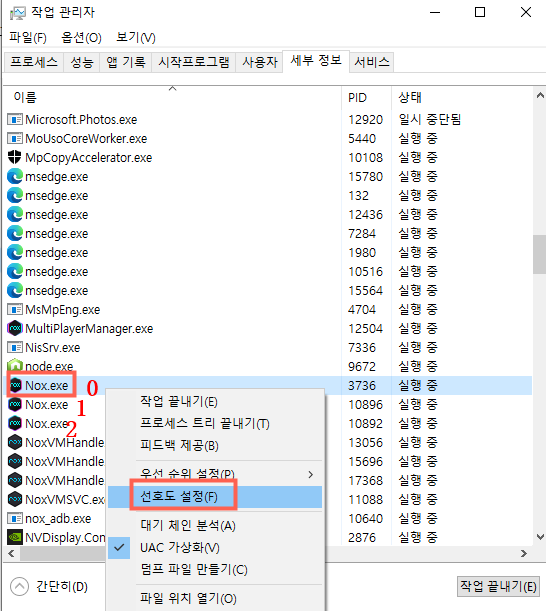
Task: Click the MoUsoCoreWorker.exe process icon
Action: click(15, 138)
